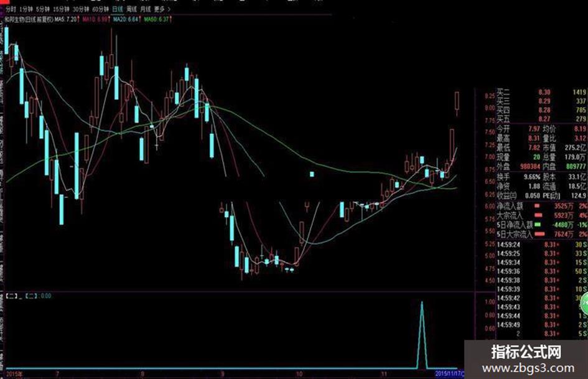Click the 2015年 label on the time axis
The width and height of the screenshot is (588, 379).
pyautogui.click(x=14, y=374)
